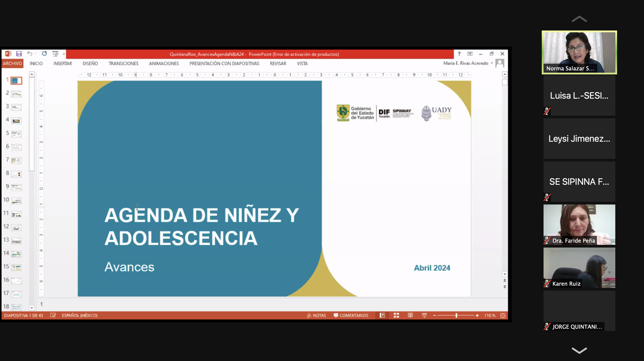Open the TRANSICIONES ribbon tab
The width and height of the screenshot is (644, 361).
123,63
